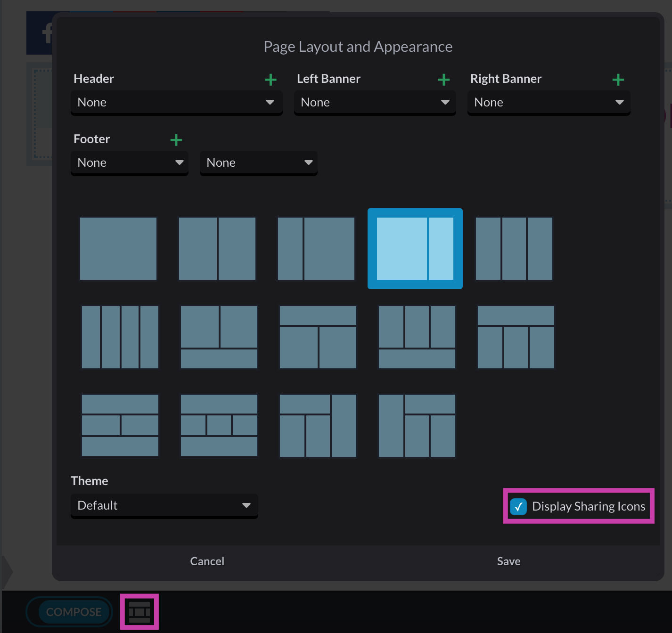The image size is (672, 633).
Task: Open the Theme dropdown set to Default
Action: click(x=164, y=506)
